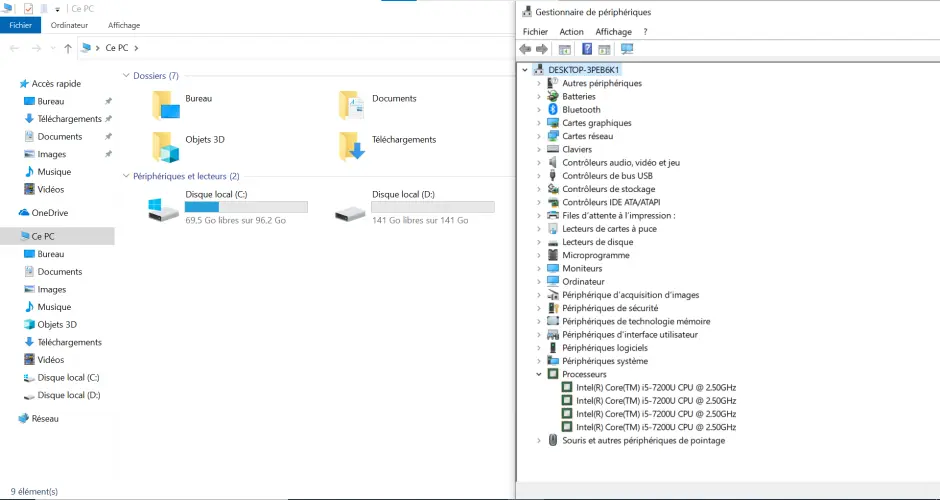The height and width of the screenshot is (500, 940).
Task: Select Disque local (D:) in the sidebar
Action: [x=68, y=395]
